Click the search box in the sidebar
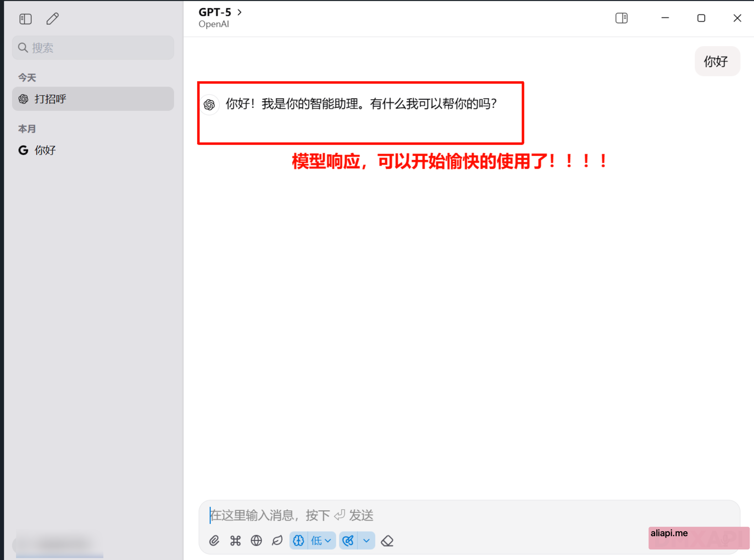Image resolution: width=754 pixels, height=560 pixels. (x=93, y=48)
